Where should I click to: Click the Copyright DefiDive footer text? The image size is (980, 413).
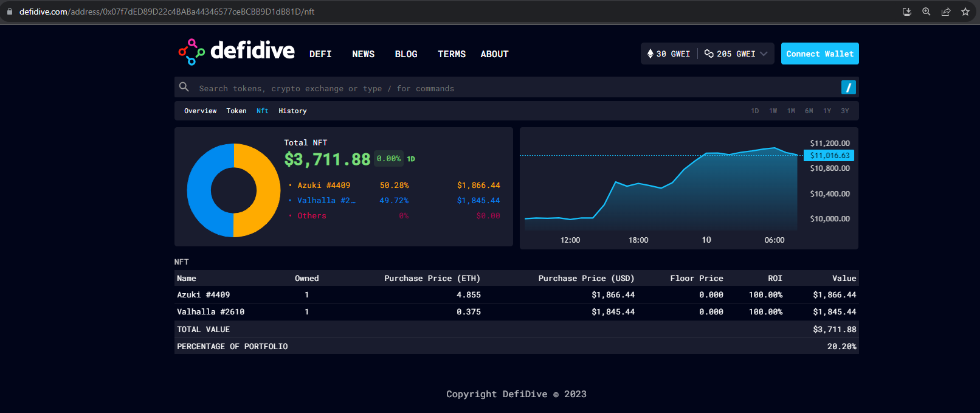point(517,394)
